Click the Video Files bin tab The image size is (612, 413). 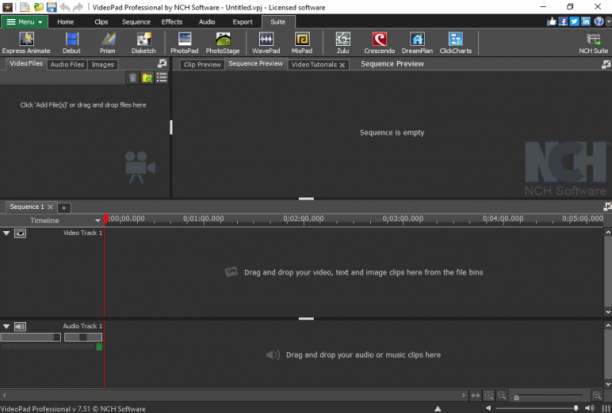click(26, 64)
